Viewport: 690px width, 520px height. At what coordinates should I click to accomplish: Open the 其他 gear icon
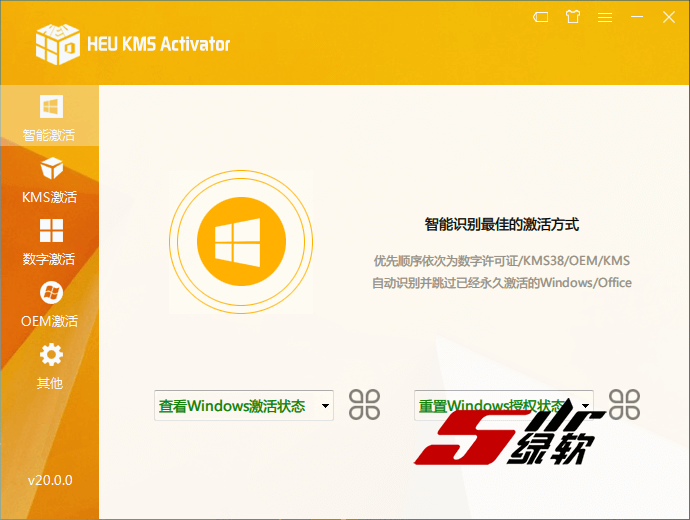pyautogui.click(x=51, y=355)
